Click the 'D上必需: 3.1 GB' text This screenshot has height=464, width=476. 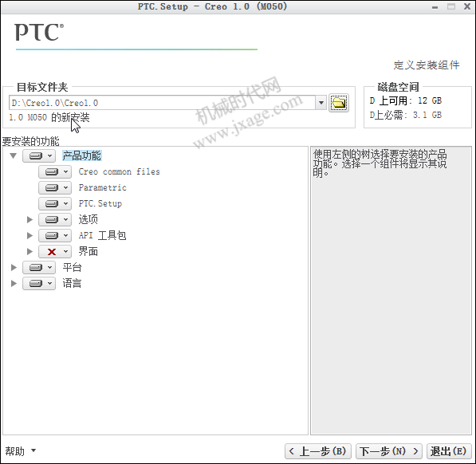406,115
